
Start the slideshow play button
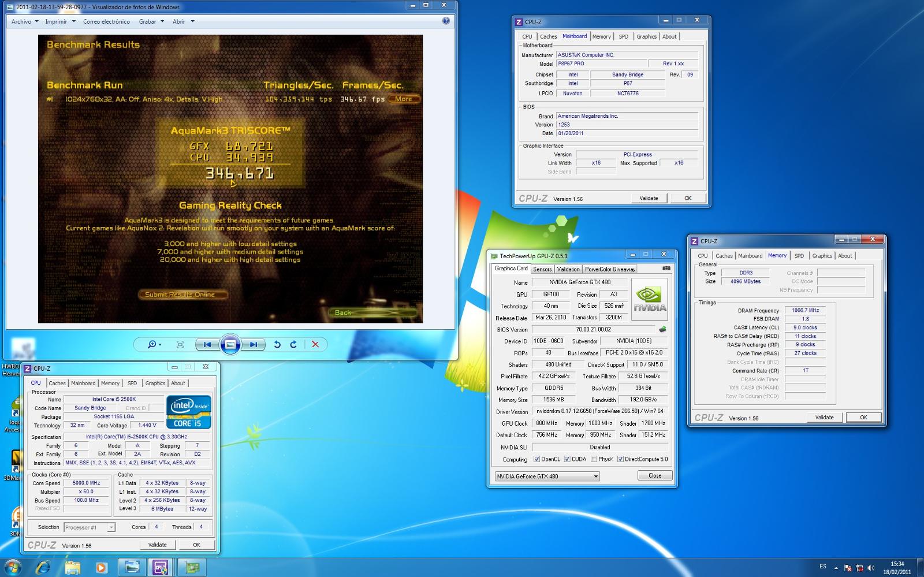coord(230,344)
